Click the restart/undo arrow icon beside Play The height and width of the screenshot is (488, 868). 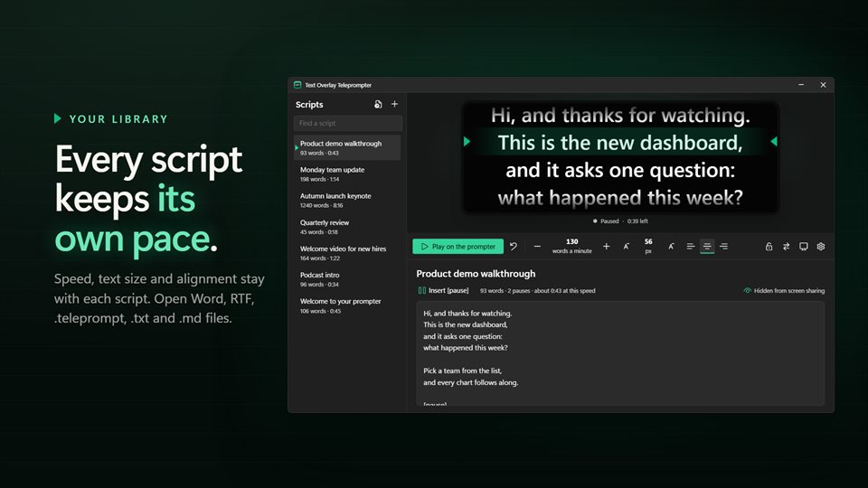(x=514, y=246)
